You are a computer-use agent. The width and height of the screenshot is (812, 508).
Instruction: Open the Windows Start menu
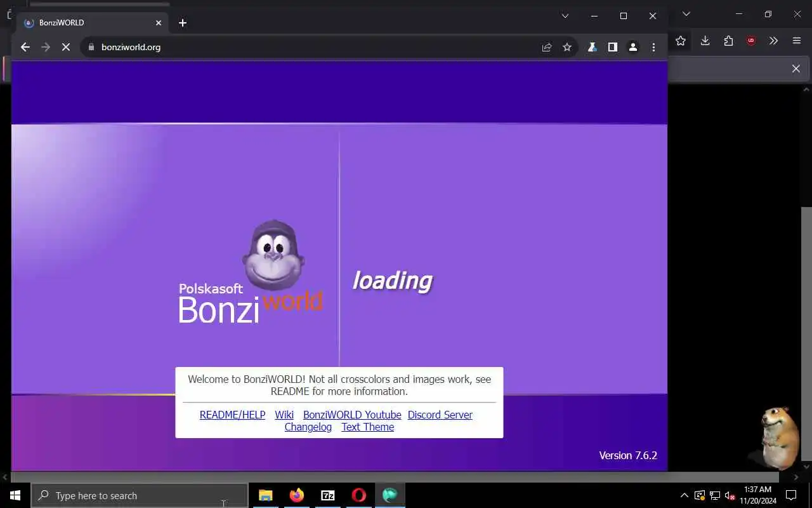pyautogui.click(x=15, y=495)
